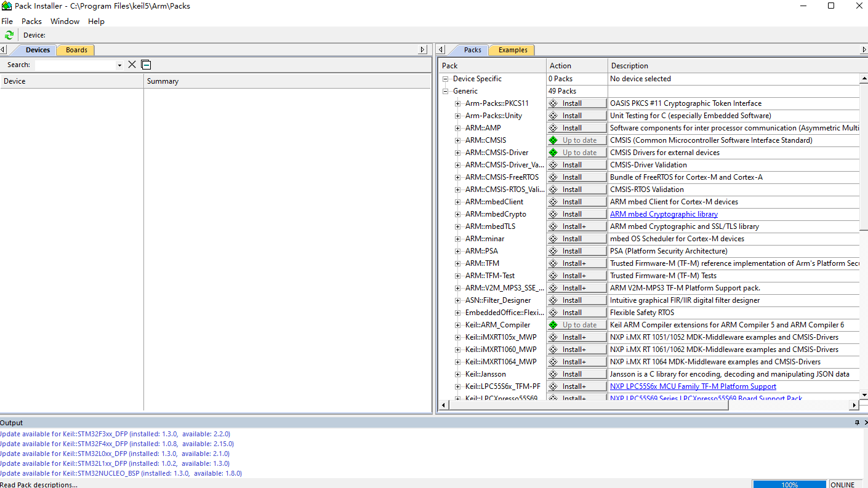Open the Window menu

pos(65,21)
